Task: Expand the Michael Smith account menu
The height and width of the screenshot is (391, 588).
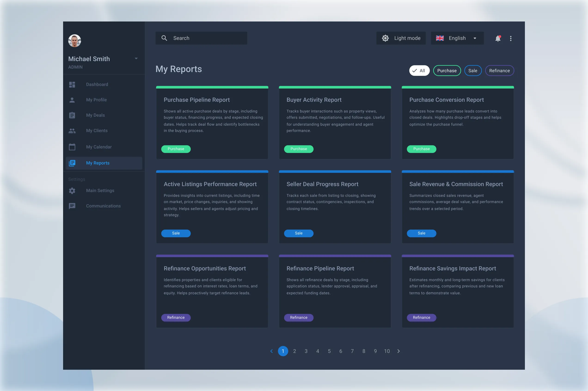Action: tap(136, 59)
